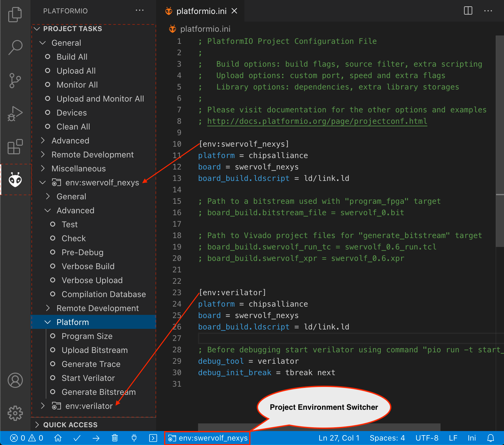Screen dimensions: 504x445
Task: Open notifications bell in status bar
Action: (491, 438)
